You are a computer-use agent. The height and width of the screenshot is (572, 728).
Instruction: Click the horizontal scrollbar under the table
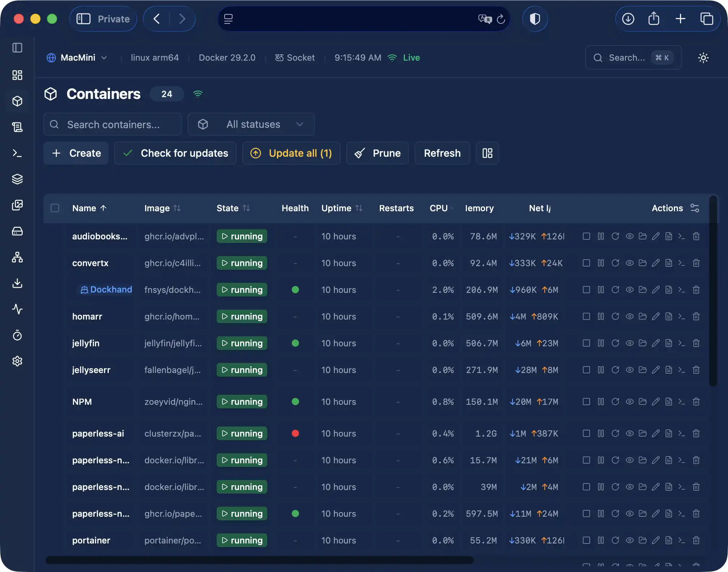pos(259,560)
